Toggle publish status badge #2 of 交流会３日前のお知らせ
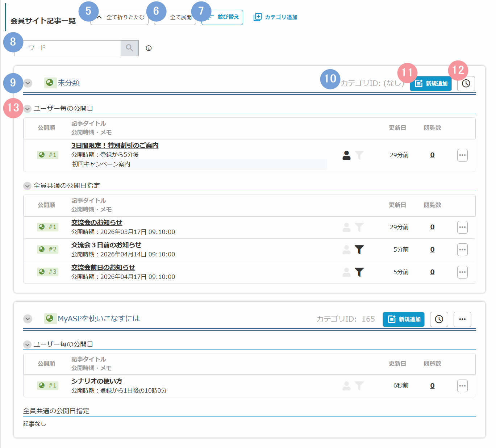Screen dimensions: 496x448 [x=47, y=250]
